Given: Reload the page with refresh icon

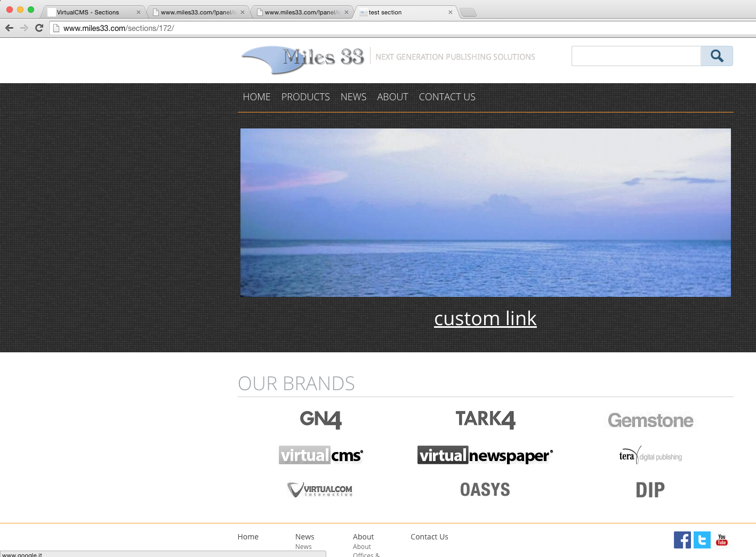Looking at the screenshot, I should coord(39,28).
